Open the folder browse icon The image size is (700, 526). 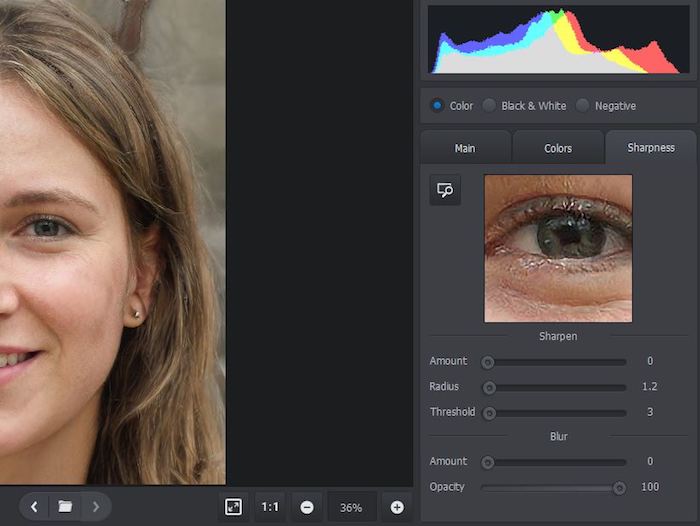pyautogui.click(x=65, y=507)
